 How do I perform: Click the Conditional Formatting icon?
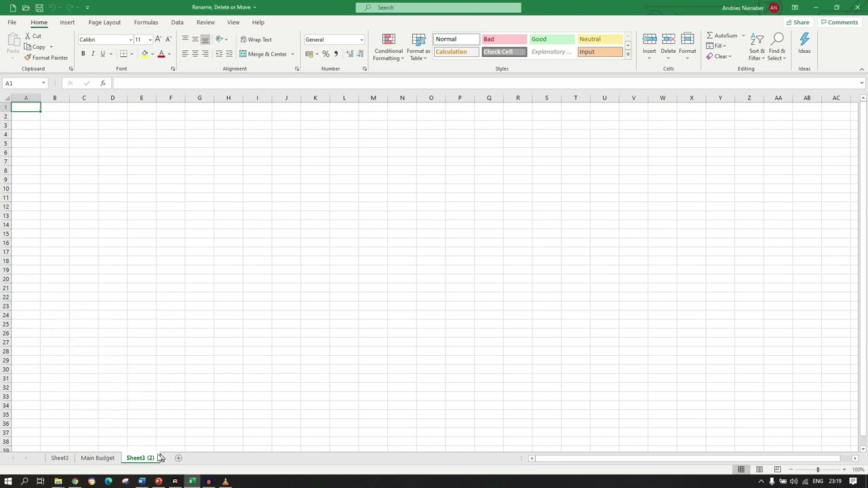click(x=389, y=41)
